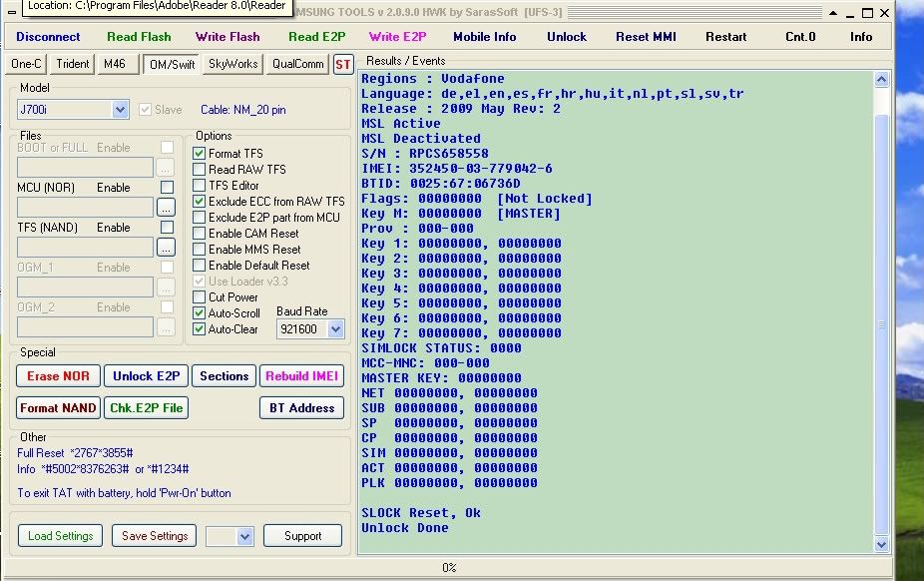Viewport: 924px width, 581px height.
Task: Click the 0% progress bar
Action: tap(449, 567)
